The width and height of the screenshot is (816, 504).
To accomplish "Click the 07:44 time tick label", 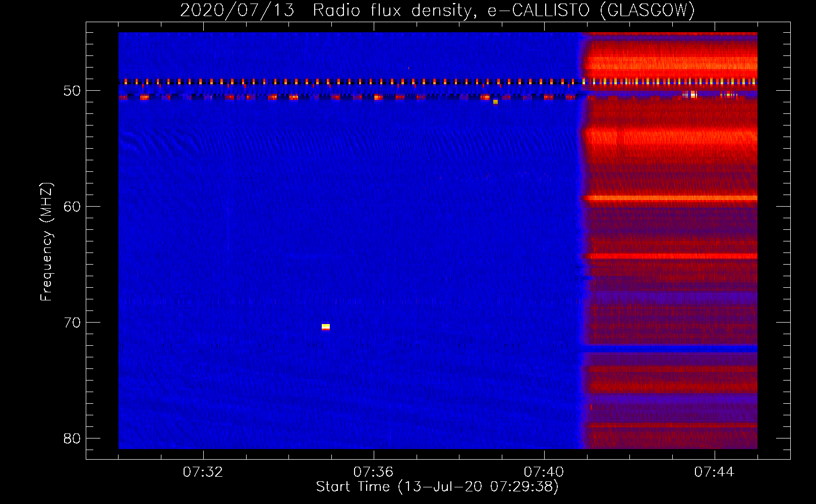I will pos(714,472).
